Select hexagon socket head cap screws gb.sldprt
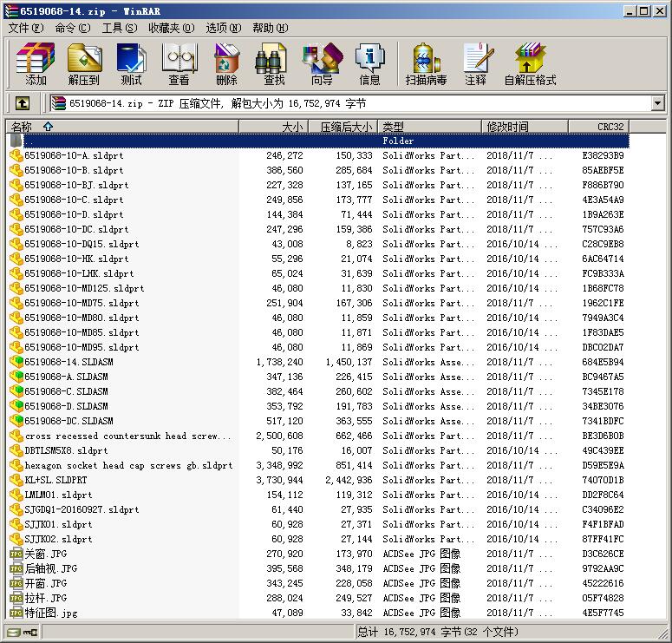Screen dimensions: 672x643 128,465
